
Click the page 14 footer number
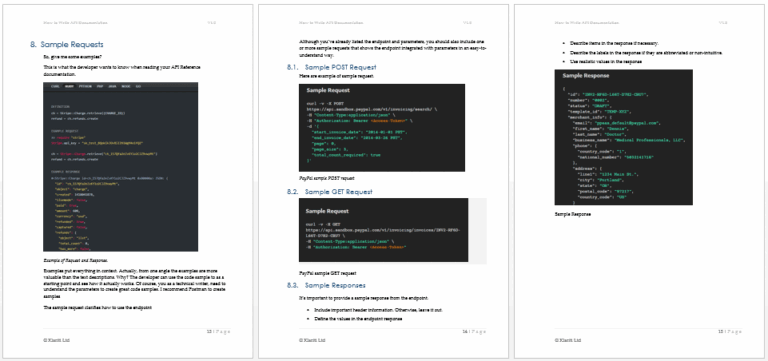click(x=474, y=332)
